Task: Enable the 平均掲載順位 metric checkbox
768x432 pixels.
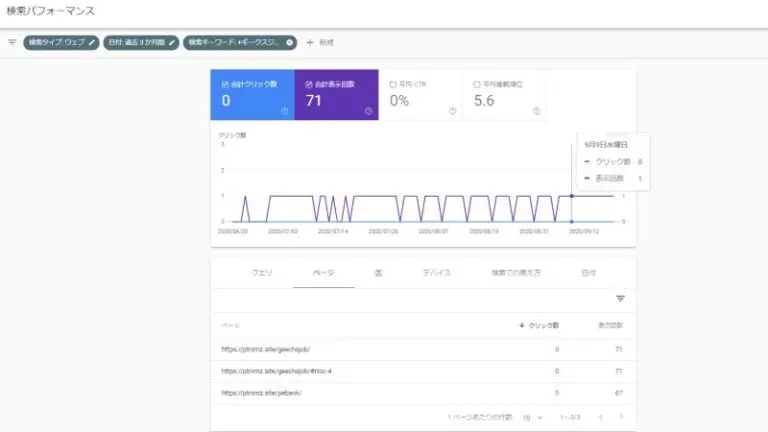Action: tap(477, 84)
